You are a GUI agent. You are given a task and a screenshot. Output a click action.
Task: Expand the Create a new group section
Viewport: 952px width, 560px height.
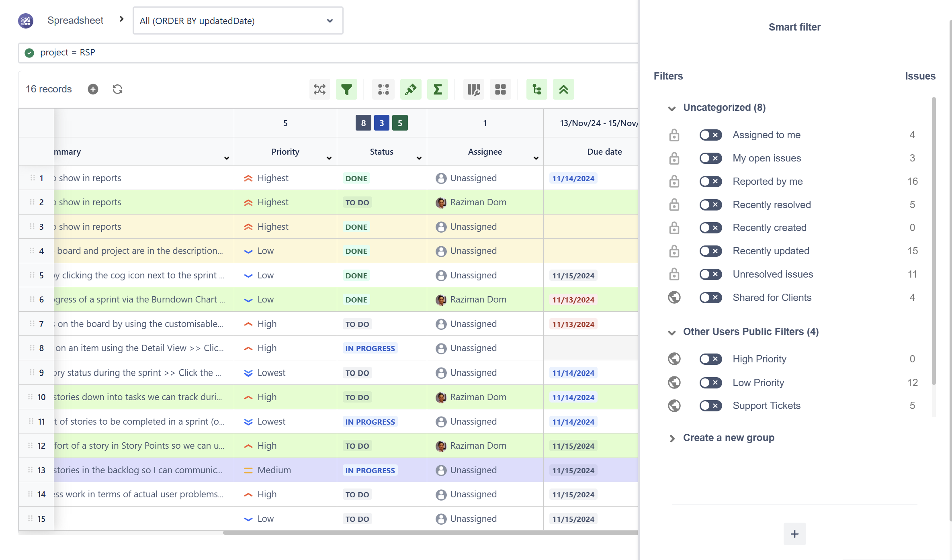(672, 438)
